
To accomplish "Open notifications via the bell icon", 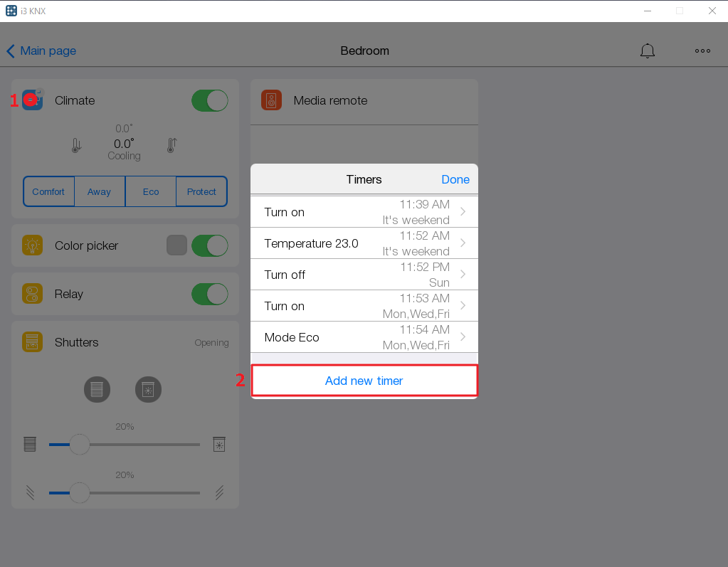I will [647, 51].
